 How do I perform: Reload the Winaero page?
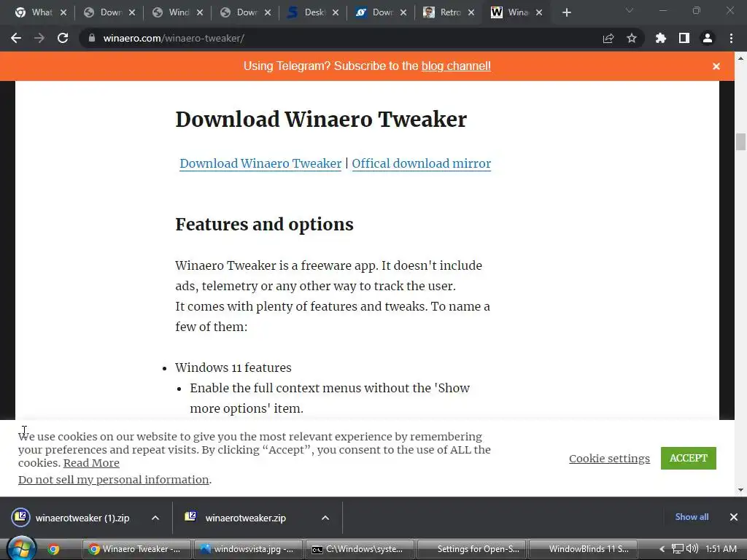click(x=63, y=38)
